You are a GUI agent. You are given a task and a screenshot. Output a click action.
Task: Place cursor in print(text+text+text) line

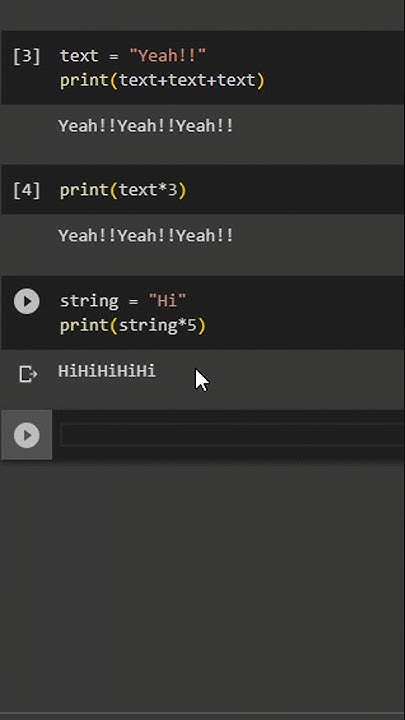163,80
